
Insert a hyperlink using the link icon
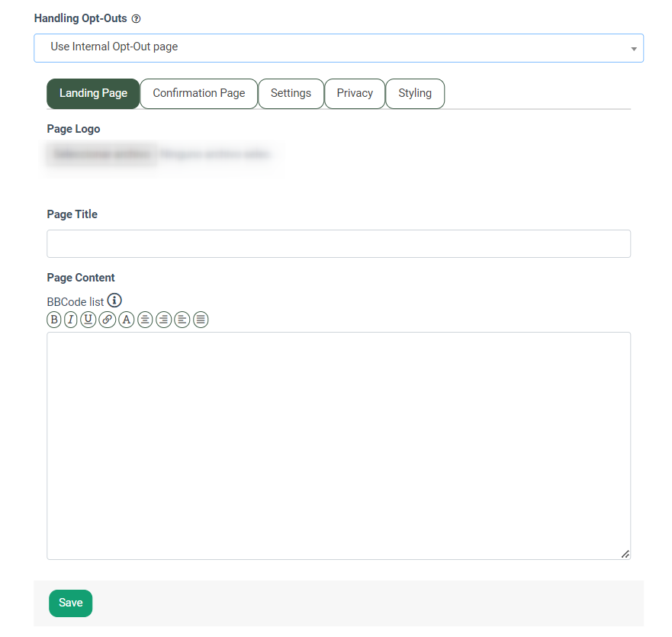pyautogui.click(x=108, y=320)
